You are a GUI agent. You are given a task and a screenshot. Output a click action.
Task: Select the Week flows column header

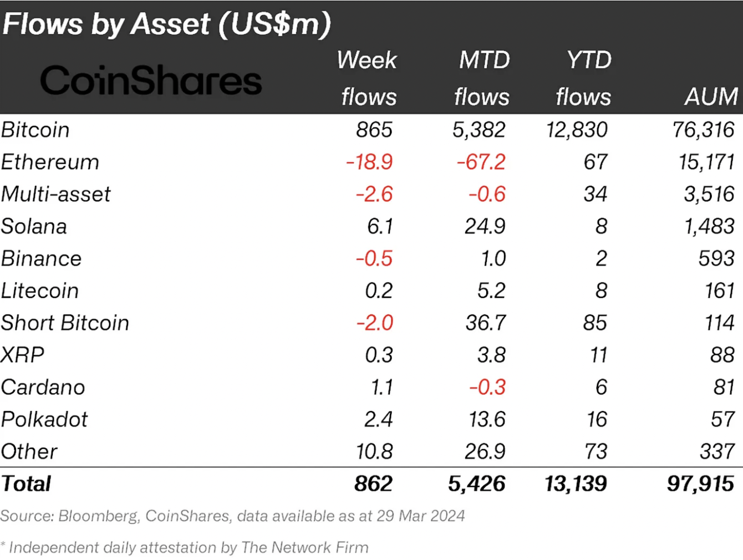368,78
